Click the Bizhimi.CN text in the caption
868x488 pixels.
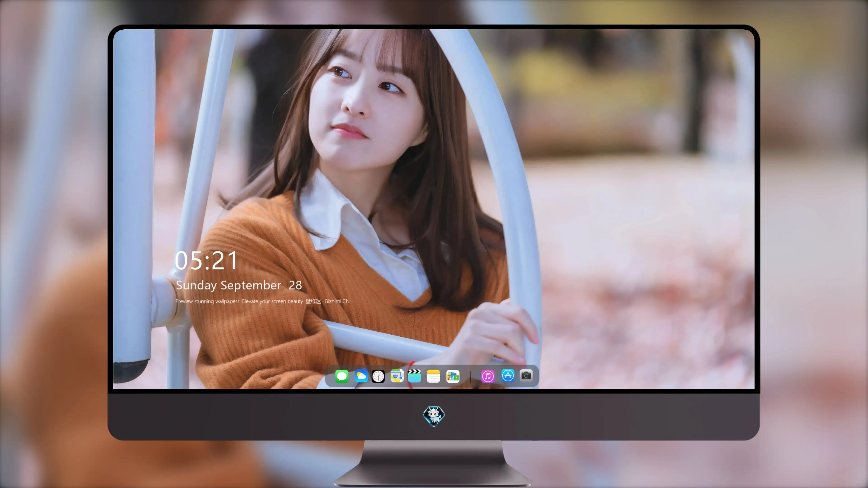coord(337,301)
